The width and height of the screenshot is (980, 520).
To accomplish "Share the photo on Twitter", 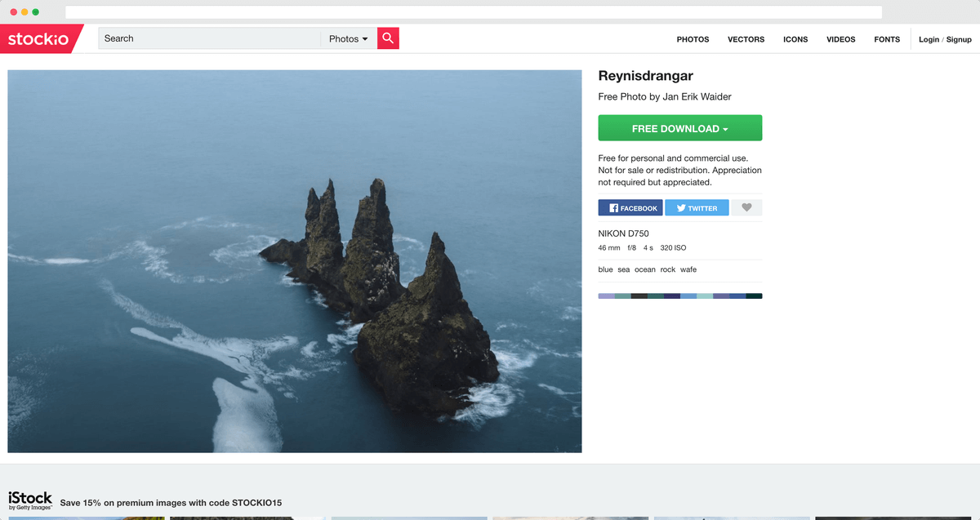I will point(697,208).
